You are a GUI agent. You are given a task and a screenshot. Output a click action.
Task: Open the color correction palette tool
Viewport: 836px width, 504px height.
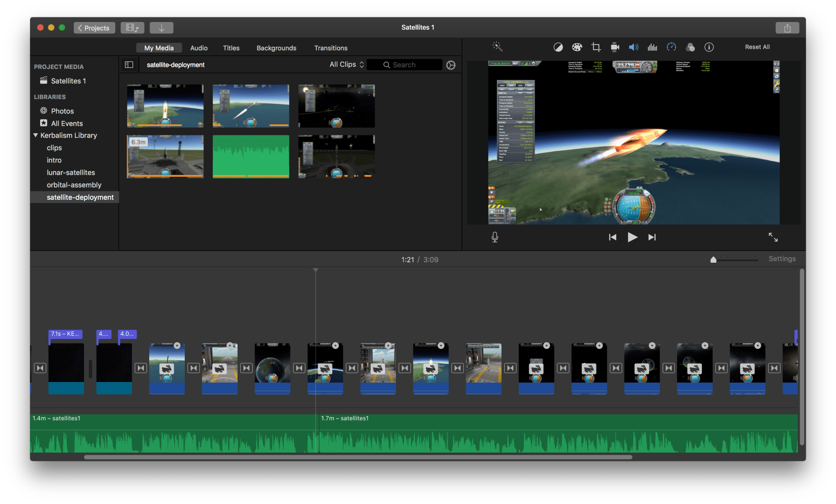pyautogui.click(x=577, y=47)
